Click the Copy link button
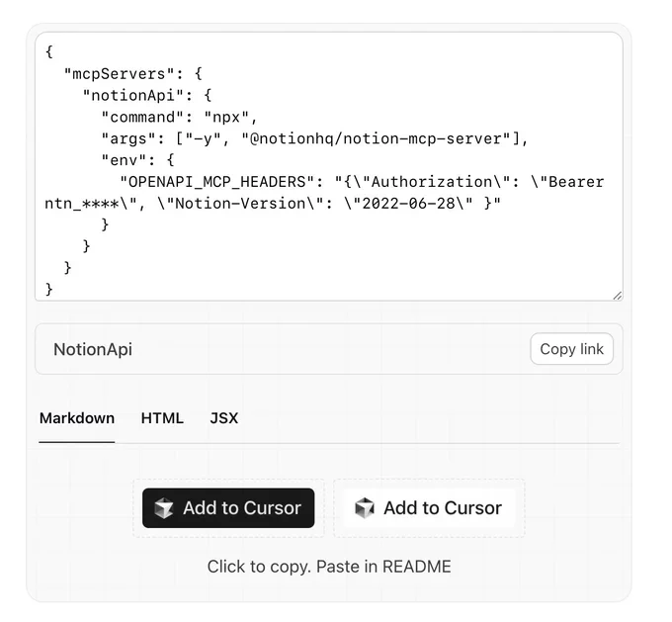The image size is (672, 622). point(572,349)
